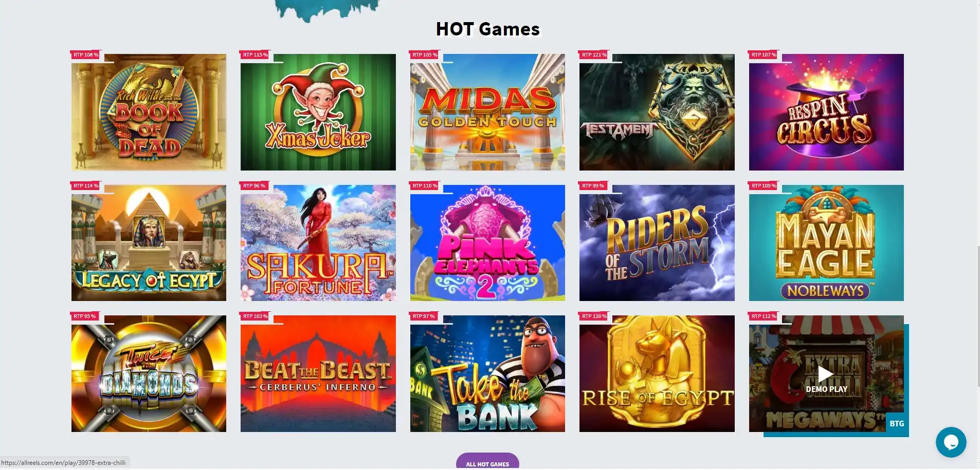
Task: Click the Demo Play triangle icon
Action: click(x=826, y=374)
